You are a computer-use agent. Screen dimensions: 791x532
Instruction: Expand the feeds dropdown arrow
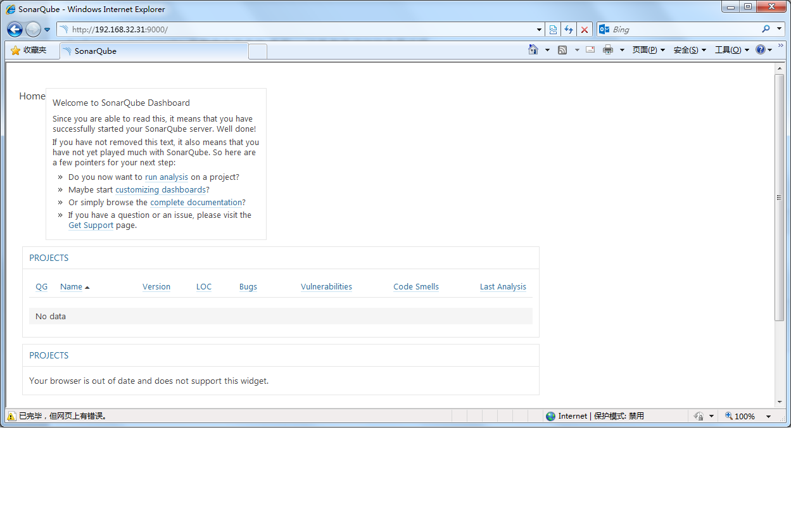[x=577, y=50]
